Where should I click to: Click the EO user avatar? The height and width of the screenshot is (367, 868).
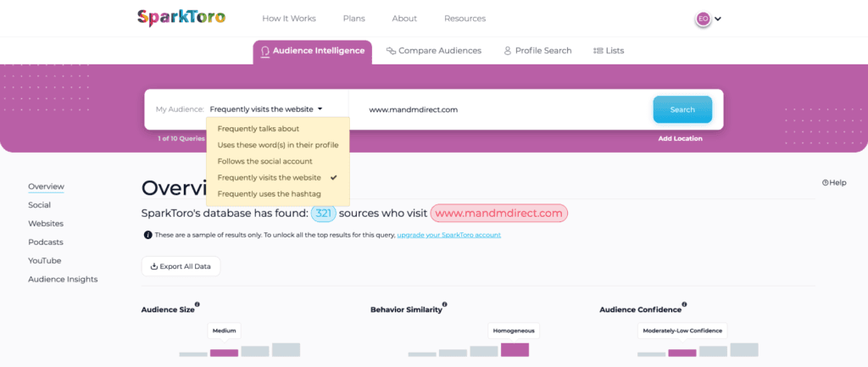coord(703,19)
